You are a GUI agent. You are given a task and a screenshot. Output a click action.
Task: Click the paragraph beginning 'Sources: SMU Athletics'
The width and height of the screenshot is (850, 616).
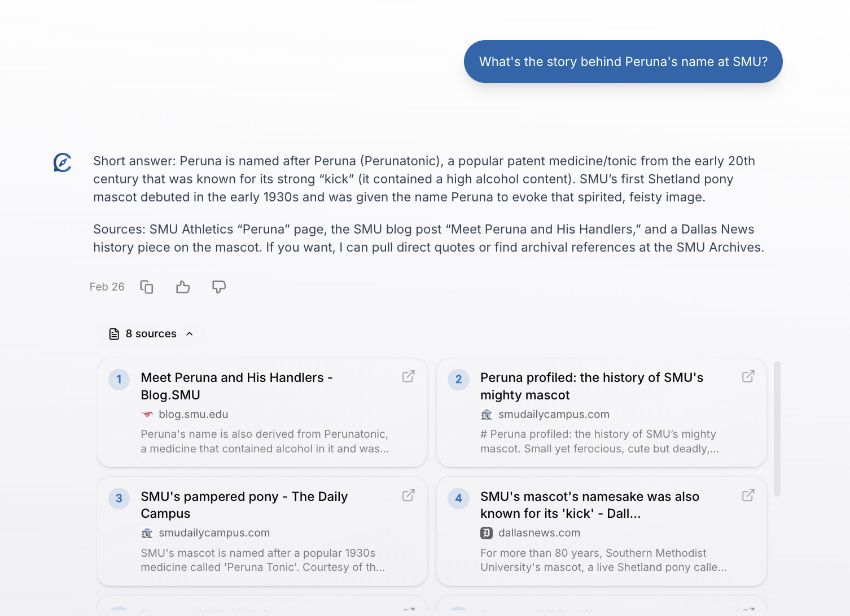point(428,238)
